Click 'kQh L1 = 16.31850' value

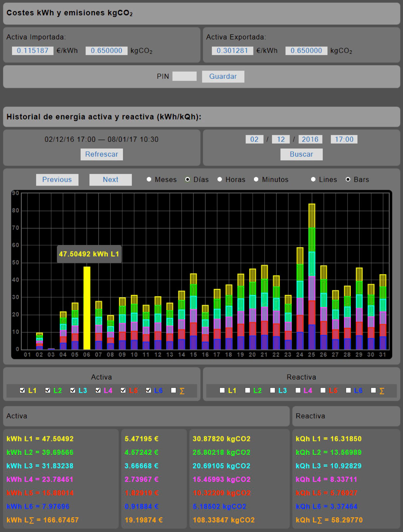pyautogui.click(x=328, y=439)
